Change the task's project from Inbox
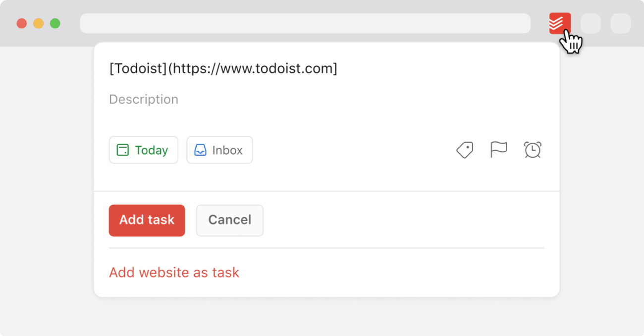 click(x=219, y=150)
